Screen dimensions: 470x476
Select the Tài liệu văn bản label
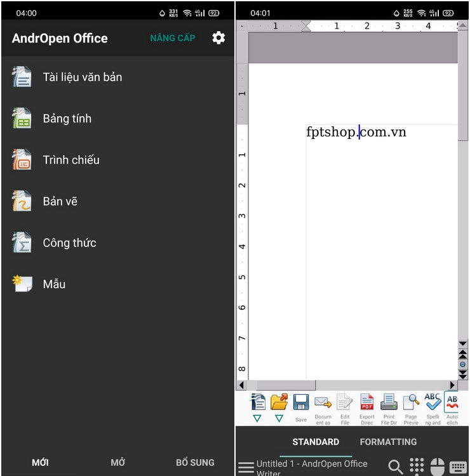pos(83,77)
